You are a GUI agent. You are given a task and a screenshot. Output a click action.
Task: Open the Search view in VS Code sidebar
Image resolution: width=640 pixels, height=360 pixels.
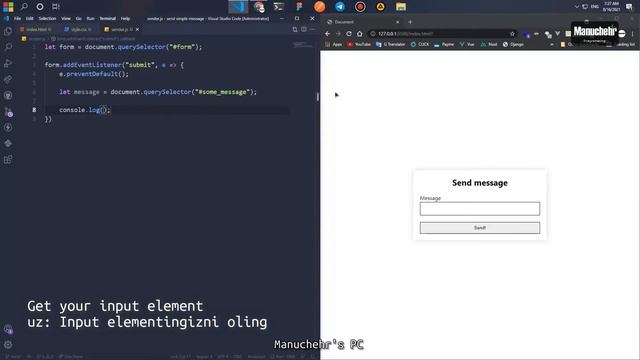click(8, 47)
